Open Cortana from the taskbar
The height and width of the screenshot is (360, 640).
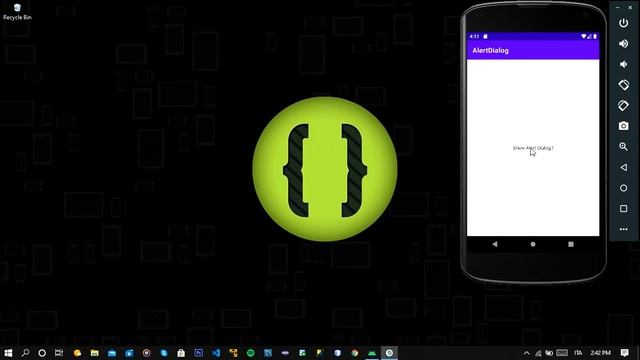42,353
